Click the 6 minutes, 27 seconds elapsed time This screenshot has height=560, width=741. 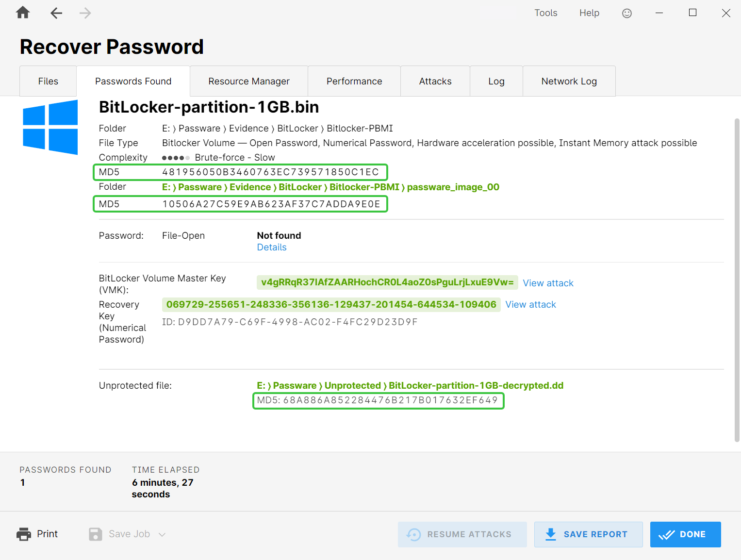163,488
